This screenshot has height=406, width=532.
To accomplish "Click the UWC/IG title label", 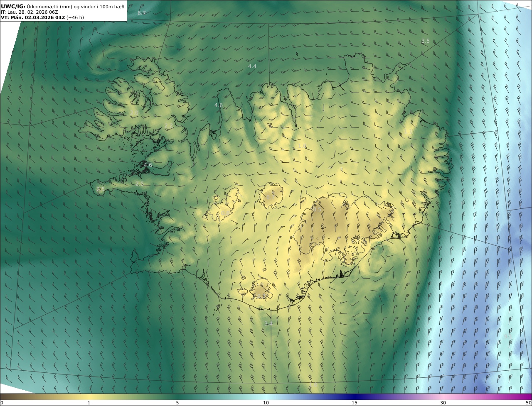I will point(13,6).
